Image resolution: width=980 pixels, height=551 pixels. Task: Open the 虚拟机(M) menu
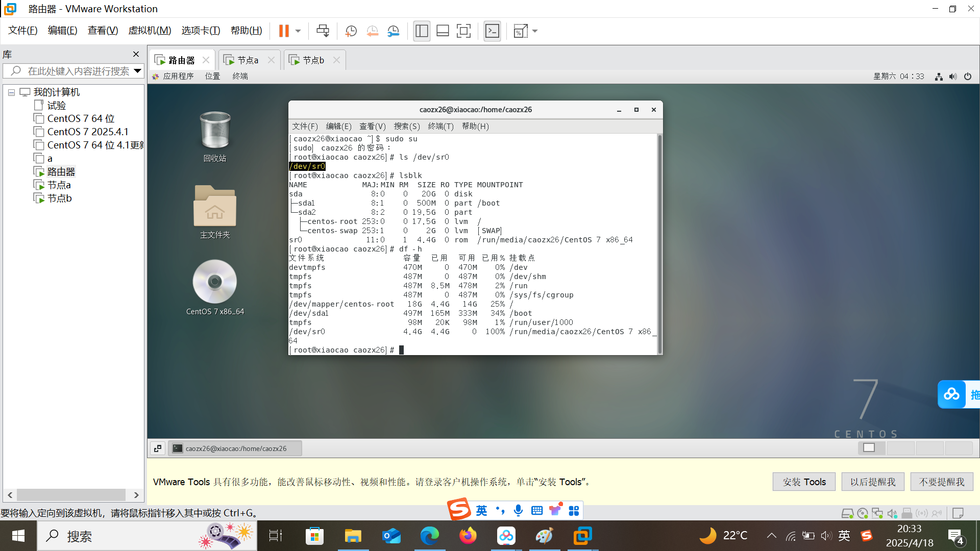tap(150, 31)
